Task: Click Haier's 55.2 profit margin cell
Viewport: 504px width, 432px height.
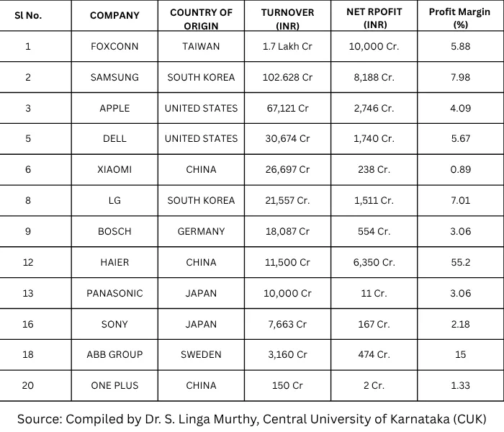Action: [460, 262]
